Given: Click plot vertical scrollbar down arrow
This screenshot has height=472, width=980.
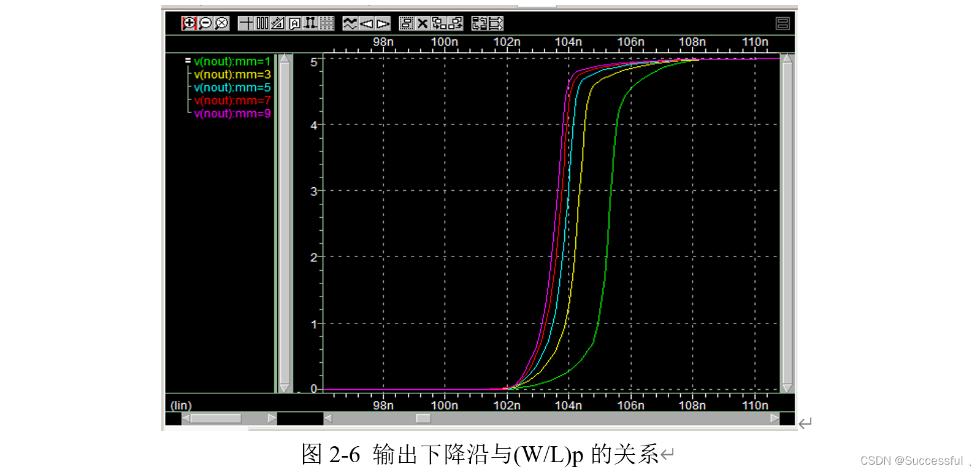Looking at the screenshot, I should (x=787, y=388).
